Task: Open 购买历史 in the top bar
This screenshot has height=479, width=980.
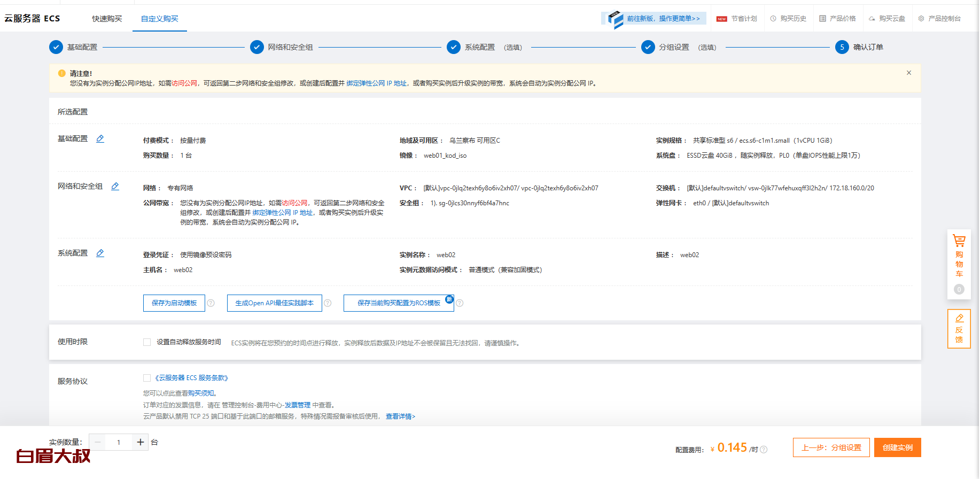Action: [x=788, y=19]
